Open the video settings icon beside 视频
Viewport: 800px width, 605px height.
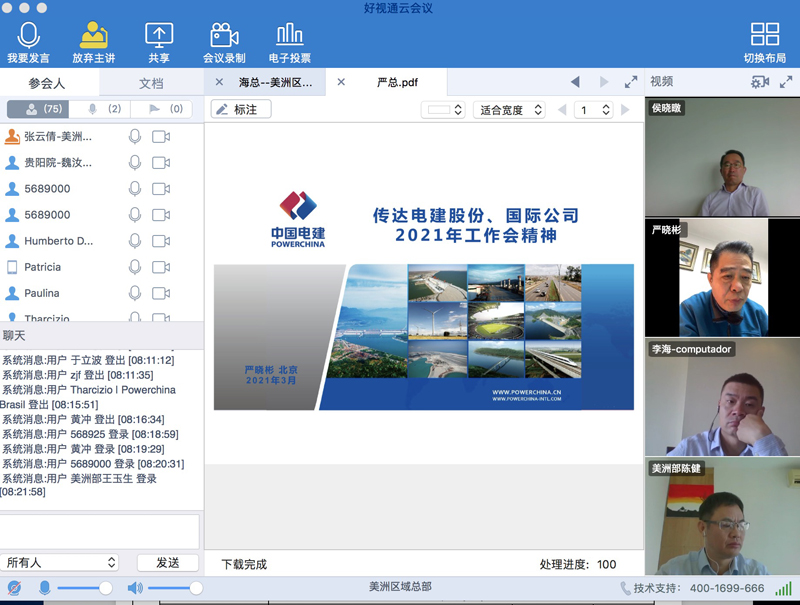760,82
